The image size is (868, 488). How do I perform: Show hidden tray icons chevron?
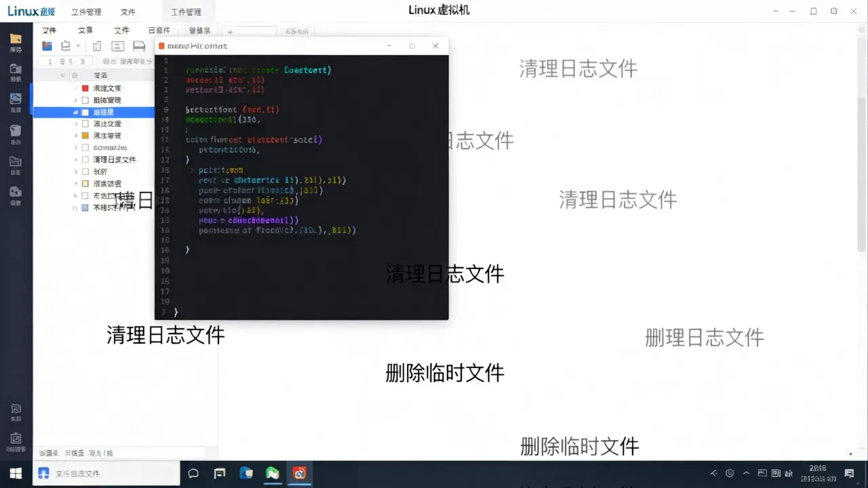tap(747, 473)
